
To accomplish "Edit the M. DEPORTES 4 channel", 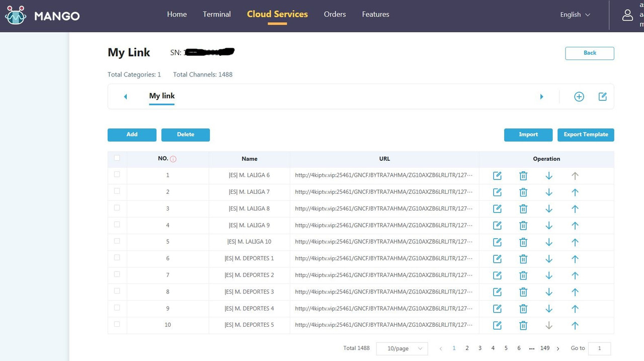I will pos(497,309).
